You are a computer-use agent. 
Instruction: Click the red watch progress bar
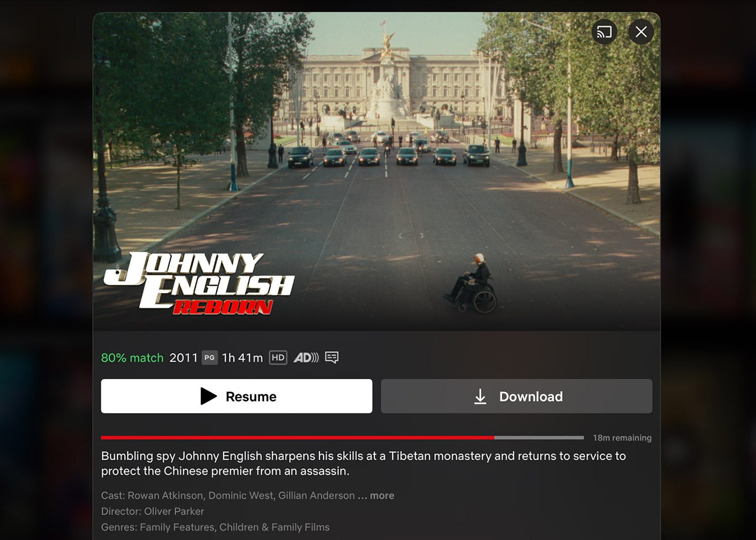click(342, 438)
